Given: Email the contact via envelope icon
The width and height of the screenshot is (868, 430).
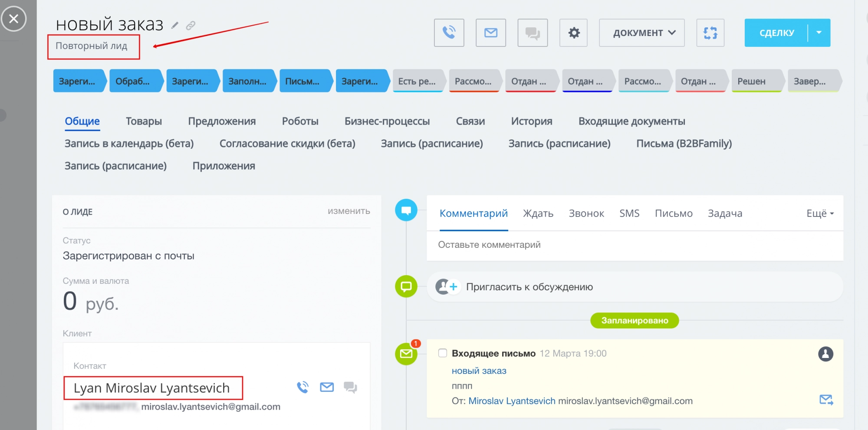Looking at the screenshot, I should [x=327, y=387].
